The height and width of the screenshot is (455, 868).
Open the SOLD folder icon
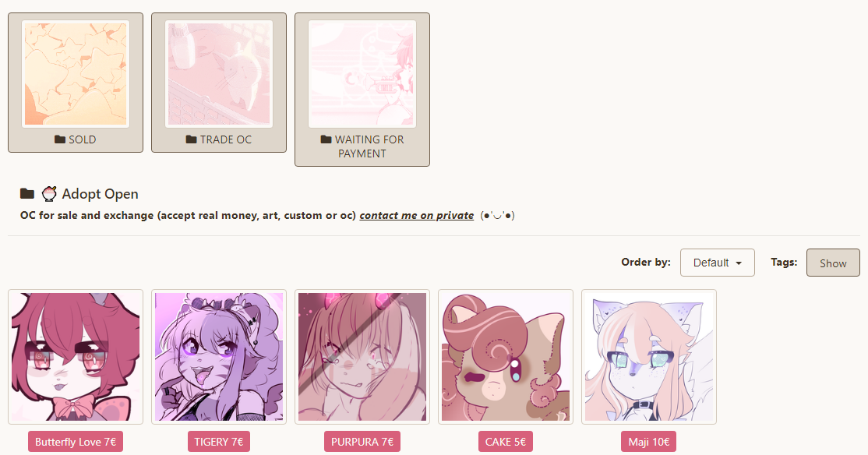(x=60, y=139)
